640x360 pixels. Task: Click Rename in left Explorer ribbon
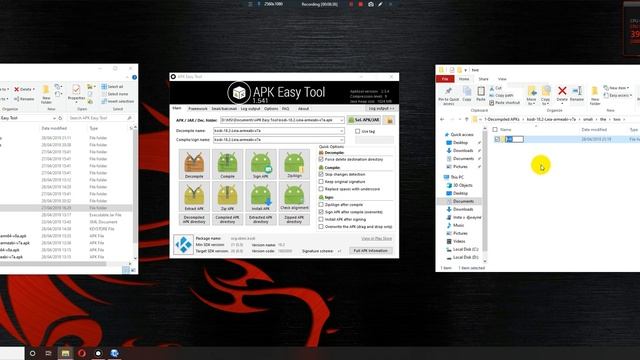click(x=24, y=99)
